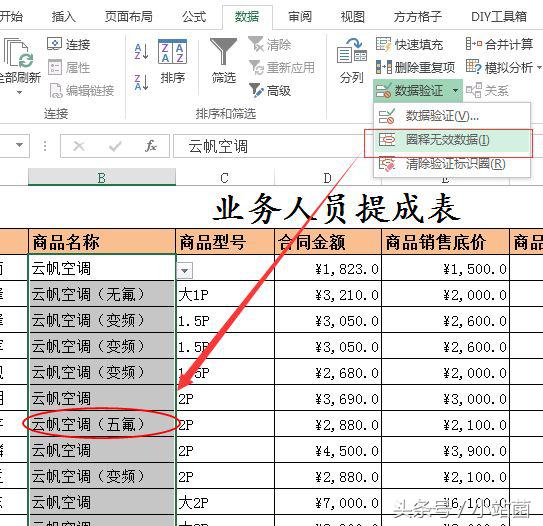Screen dimensions: 543x526
Task: Select column D header
Action: point(328,177)
